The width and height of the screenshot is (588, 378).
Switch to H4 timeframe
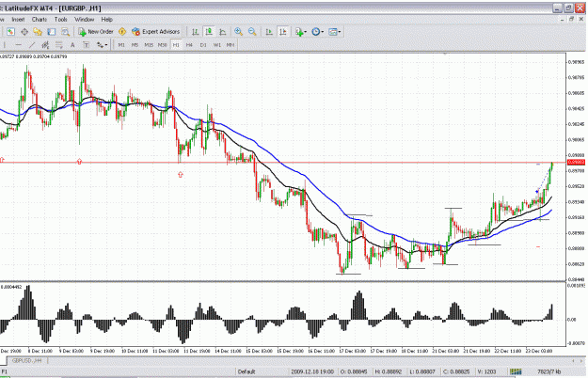click(x=189, y=45)
